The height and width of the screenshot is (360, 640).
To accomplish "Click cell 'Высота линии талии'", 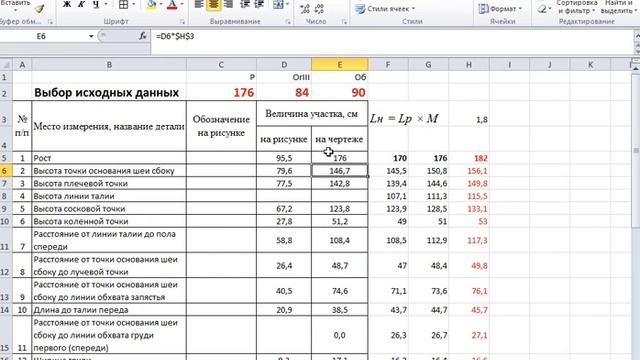I will click(109, 196).
